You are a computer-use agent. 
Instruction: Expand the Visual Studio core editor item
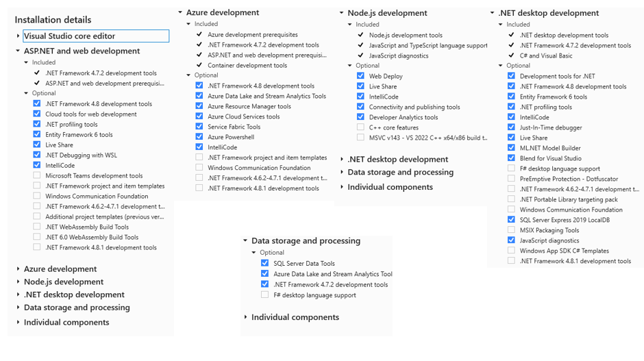coord(18,36)
